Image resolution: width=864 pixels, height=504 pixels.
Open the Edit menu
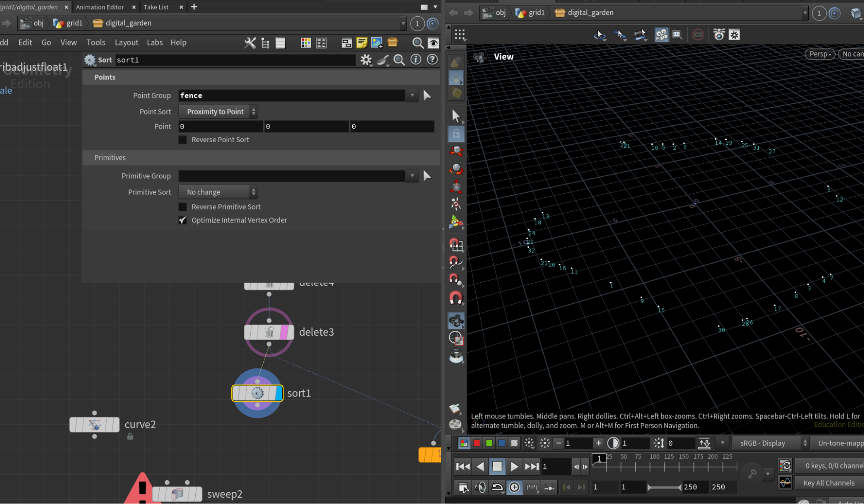click(25, 42)
